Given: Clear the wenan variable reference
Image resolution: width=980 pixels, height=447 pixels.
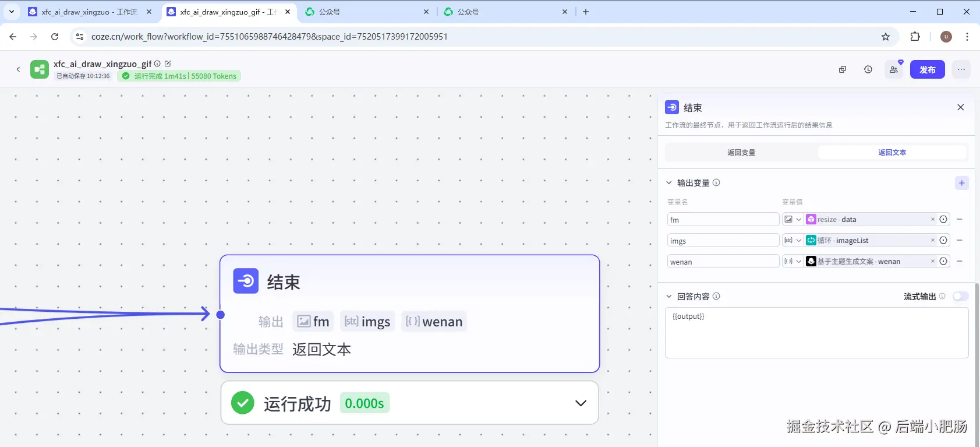Looking at the screenshot, I should 932,262.
